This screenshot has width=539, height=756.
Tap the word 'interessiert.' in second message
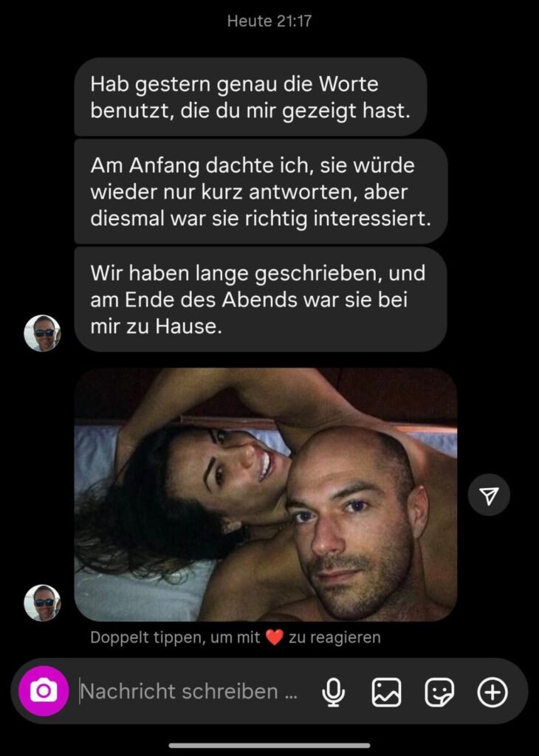click(371, 219)
